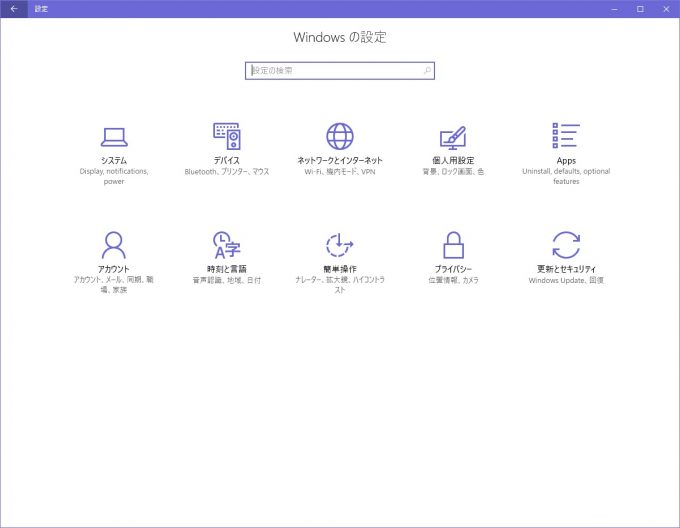The height and width of the screenshot is (528, 680).
Task: Open the システム laptop icon
Action: [x=114, y=137]
